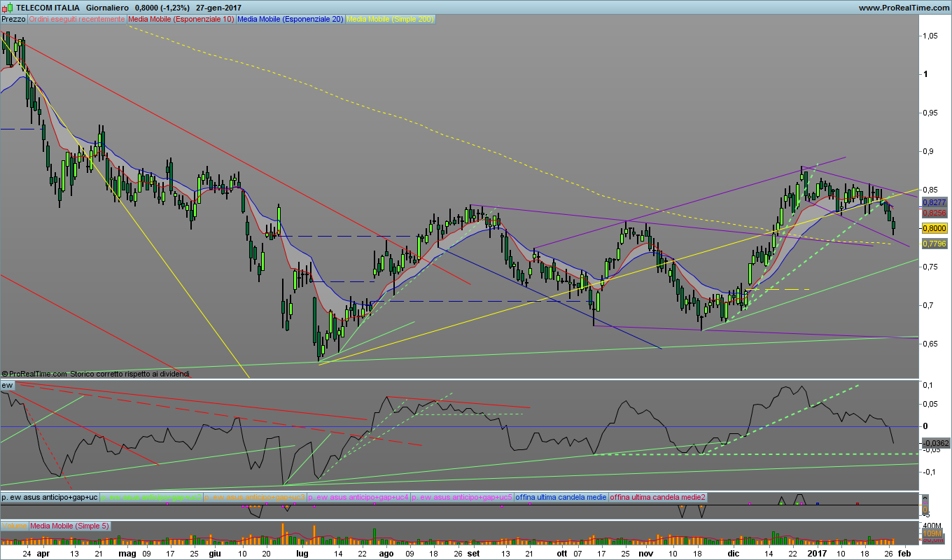Click the 0,8000 current price tag
The image size is (952, 560).
[x=934, y=228]
